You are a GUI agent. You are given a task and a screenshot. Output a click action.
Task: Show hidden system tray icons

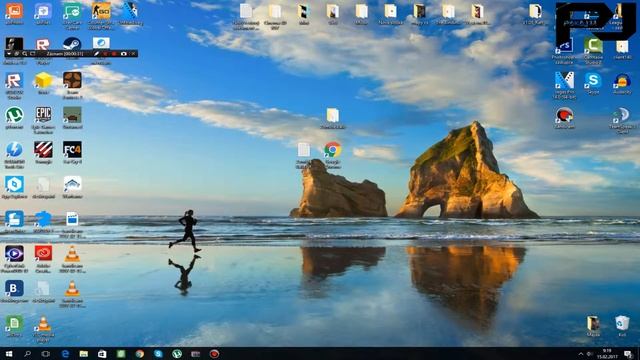[581, 354]
